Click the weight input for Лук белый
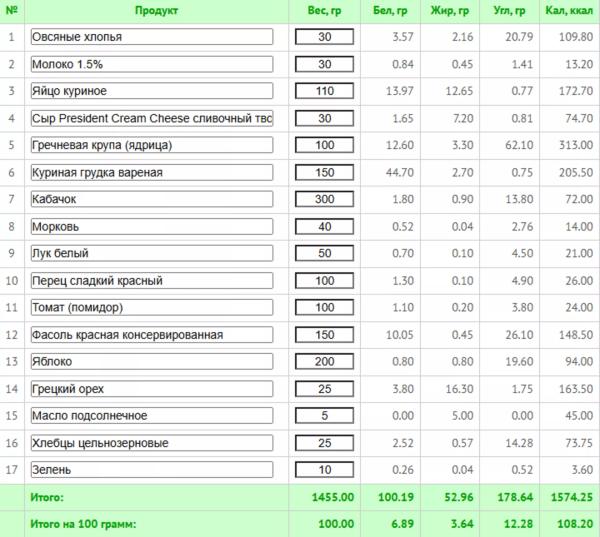Image resolution: width=600 pixels, height=537 pixels. click(x=324, y=253)
